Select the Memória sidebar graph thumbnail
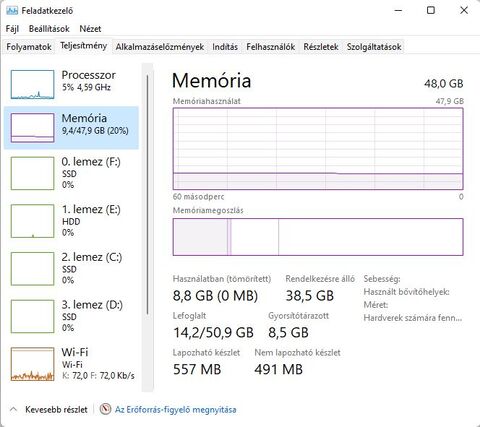 tap(32, 128)
